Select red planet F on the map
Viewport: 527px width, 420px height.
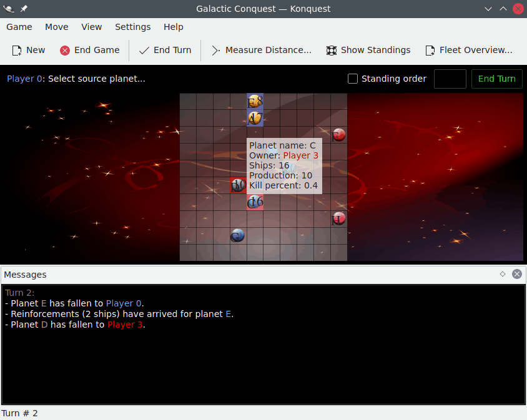point(339,135)
